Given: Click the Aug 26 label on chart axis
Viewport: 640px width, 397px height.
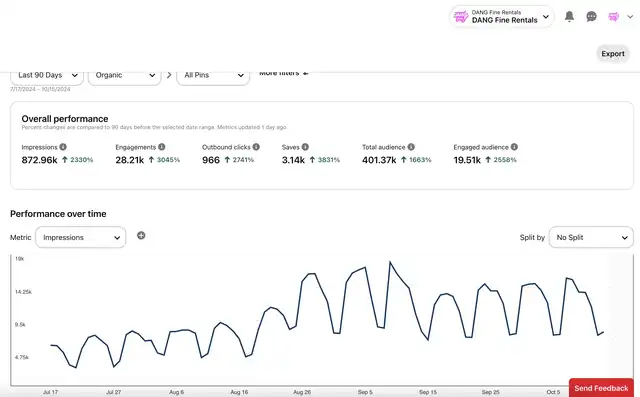Looking at the screenshot, I should pyautogui.click(x=302, y=392).
